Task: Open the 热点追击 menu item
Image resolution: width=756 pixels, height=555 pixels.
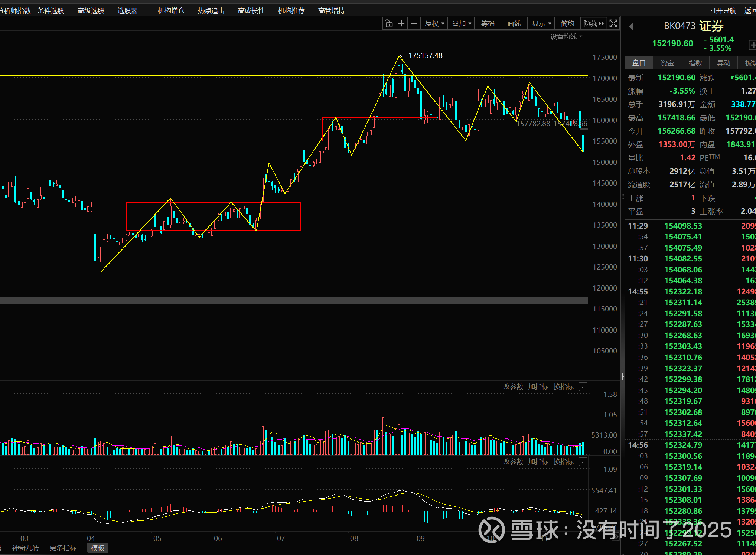Action: pos(211,11)
